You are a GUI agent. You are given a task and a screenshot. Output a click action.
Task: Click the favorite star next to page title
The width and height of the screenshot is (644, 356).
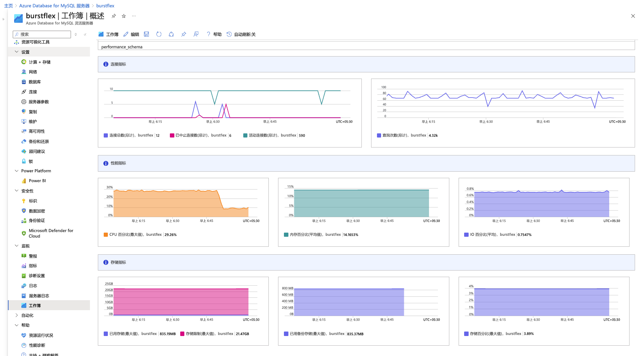[x=124, y=16]
